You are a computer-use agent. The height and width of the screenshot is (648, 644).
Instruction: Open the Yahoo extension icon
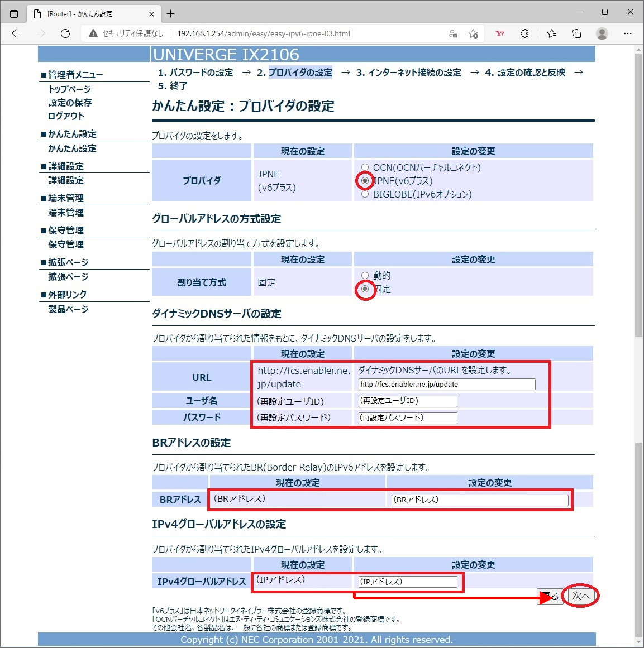point(500,33)
